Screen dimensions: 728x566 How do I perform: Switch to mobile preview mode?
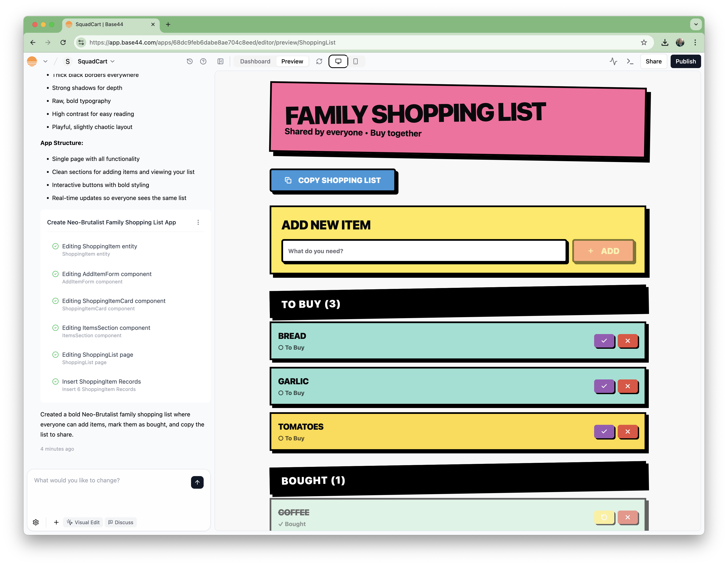tap(355, 61)
